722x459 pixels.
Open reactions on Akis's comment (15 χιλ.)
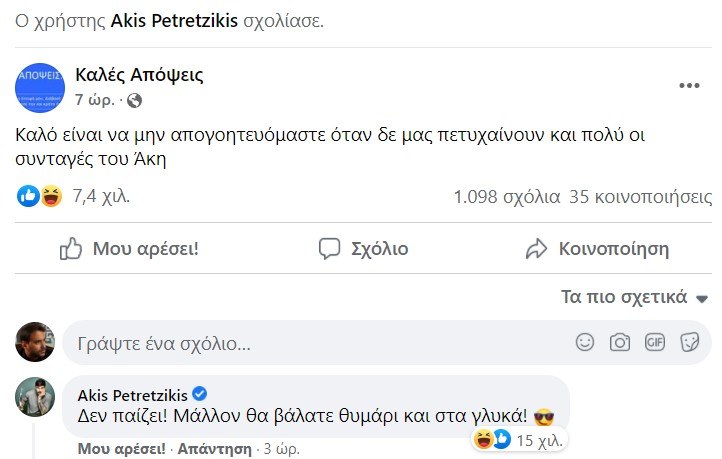pyautogui.click(x=518, y=439)
